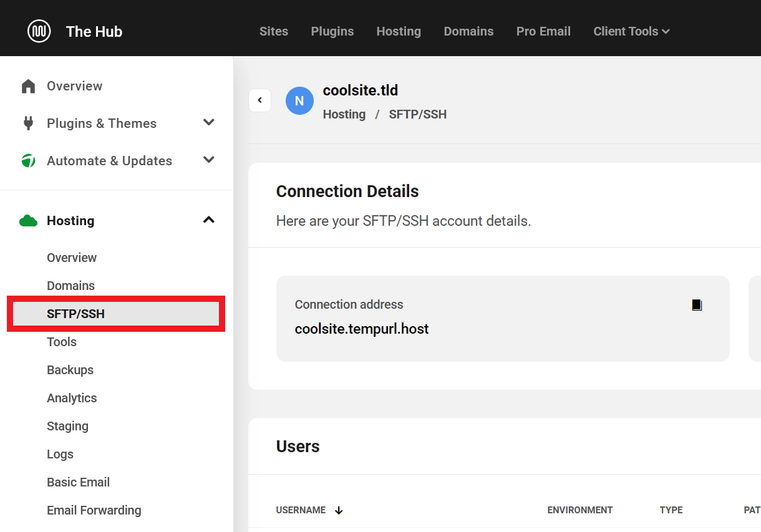Click the Plugins & Themes plug icon
Image resolution: width=761 pixels, height=532 pixels.
[28, 123]
